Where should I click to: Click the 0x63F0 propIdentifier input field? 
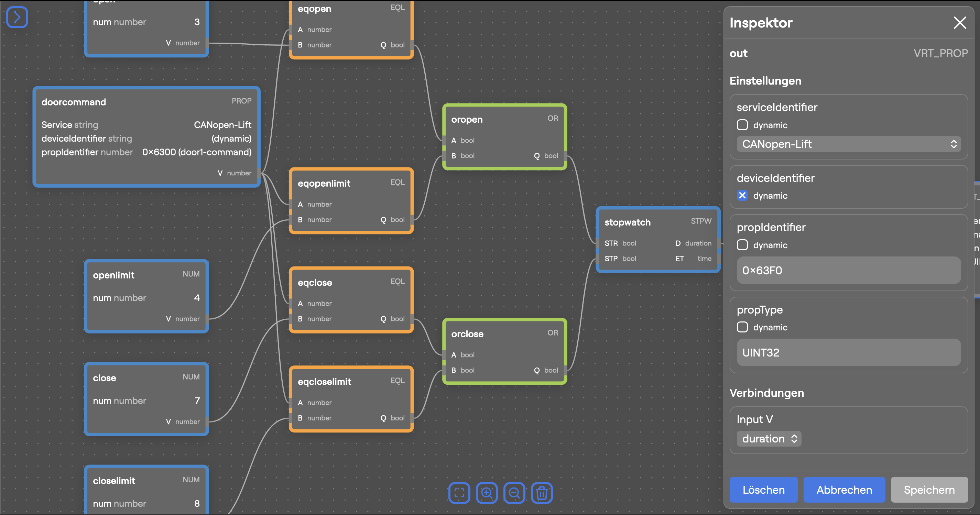[849, 271]
